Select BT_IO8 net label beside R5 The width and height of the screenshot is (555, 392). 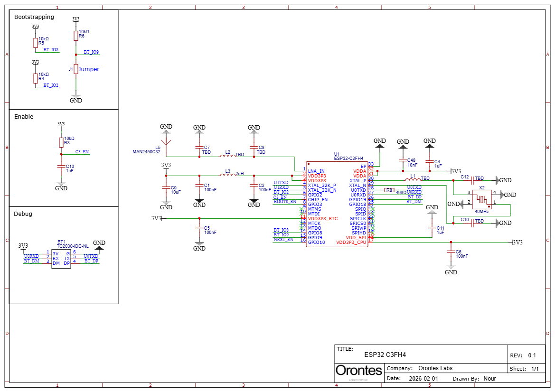pyautogui.click(x=51, y=50)
